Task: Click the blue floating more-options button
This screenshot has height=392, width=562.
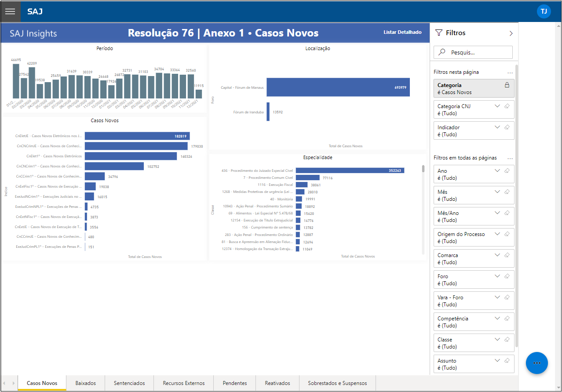Action: click(x=536, y=363)
